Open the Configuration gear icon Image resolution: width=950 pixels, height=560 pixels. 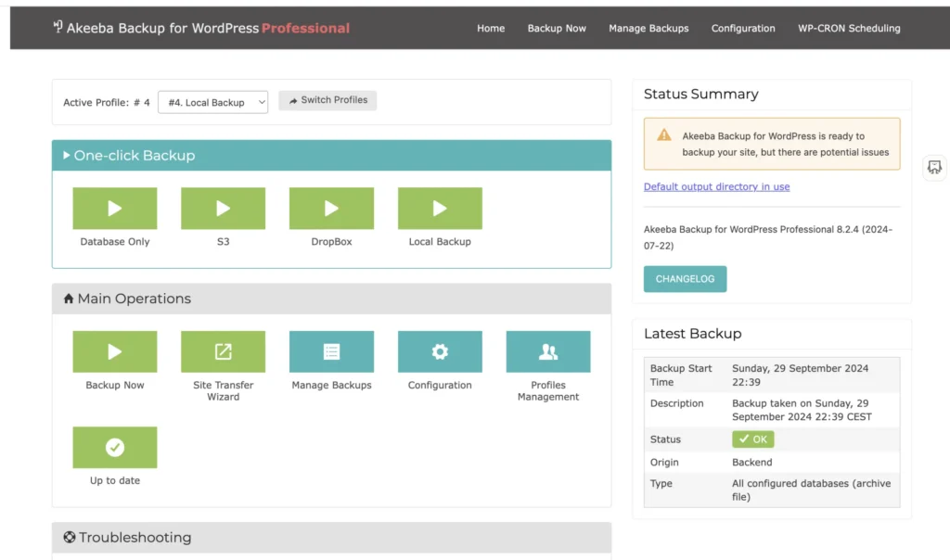pos(440,352)
